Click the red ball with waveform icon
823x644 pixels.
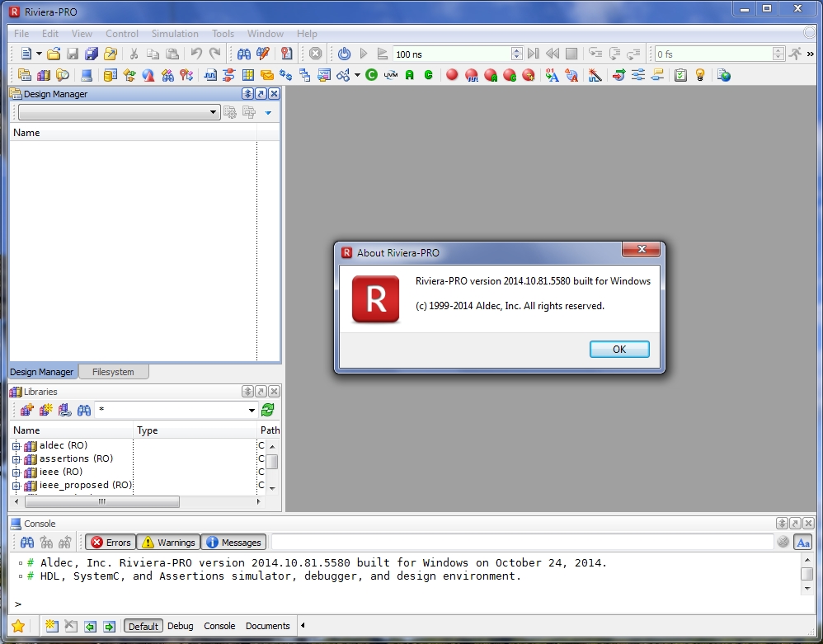point(472,76)
